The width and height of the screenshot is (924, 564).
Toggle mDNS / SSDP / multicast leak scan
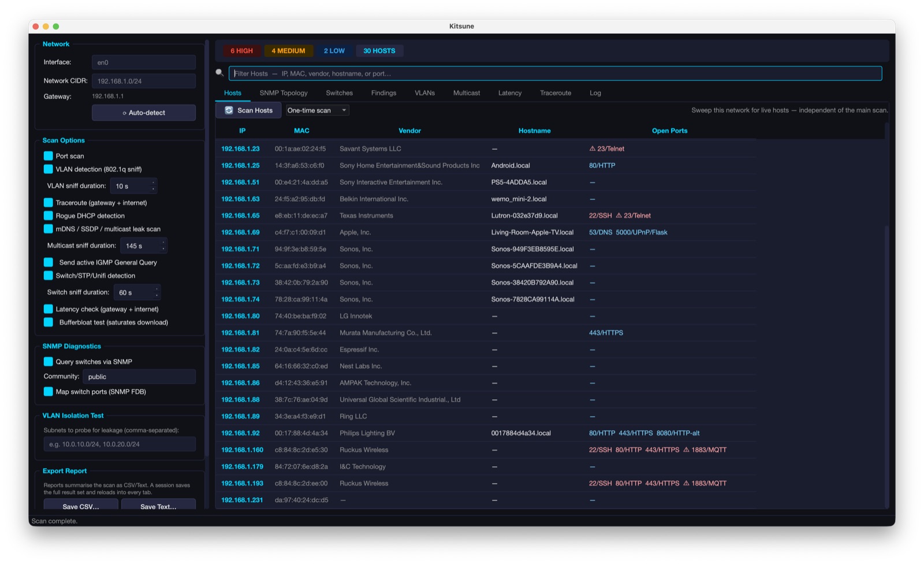49,229
